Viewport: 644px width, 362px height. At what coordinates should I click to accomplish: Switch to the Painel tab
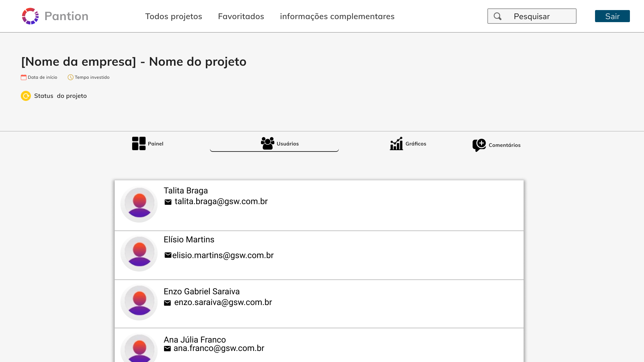tap(156, 143)
